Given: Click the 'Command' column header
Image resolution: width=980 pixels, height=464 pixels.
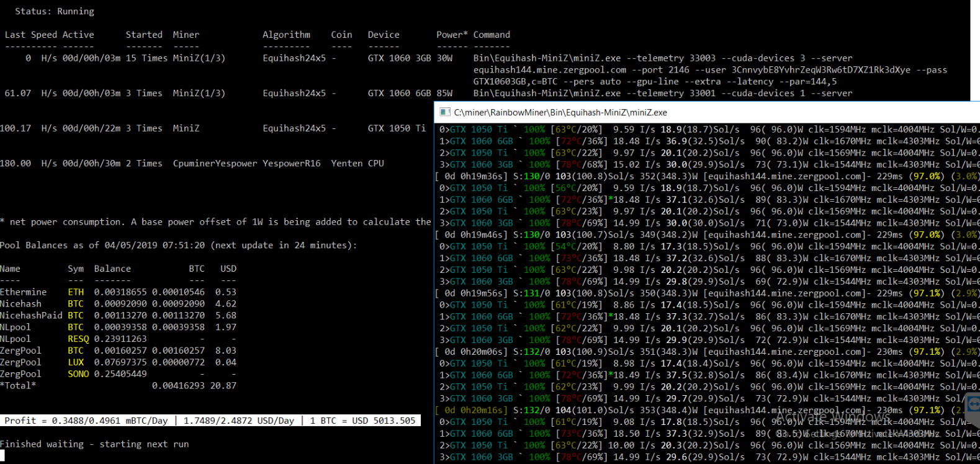Looking at the screenshot, I should click(492, 35).
